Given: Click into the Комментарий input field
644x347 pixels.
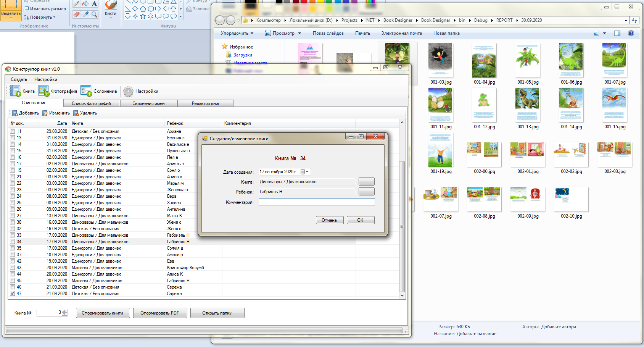Looking at the screenshot, I should [317, 202].
